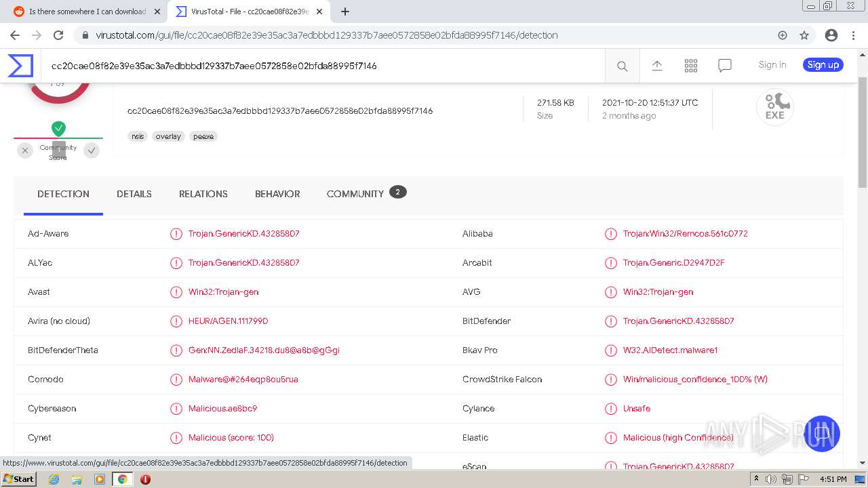Click the overlay tag

tap(168, 136)
